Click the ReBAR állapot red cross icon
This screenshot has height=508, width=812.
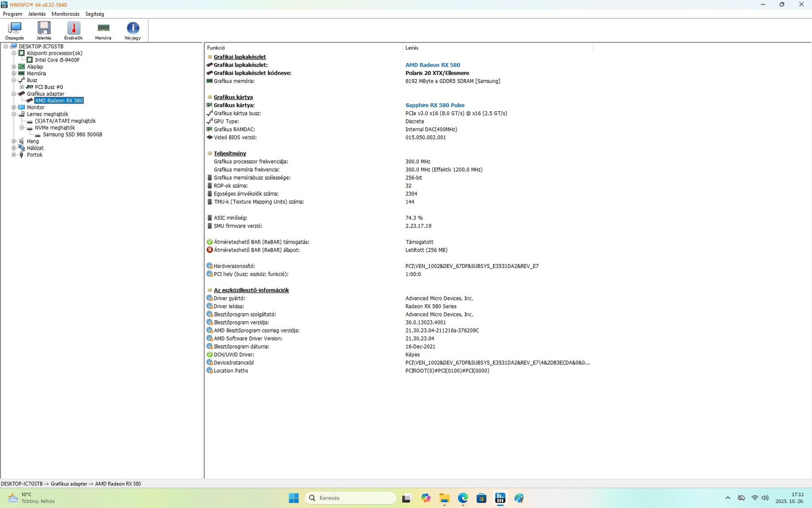[210, 250]
